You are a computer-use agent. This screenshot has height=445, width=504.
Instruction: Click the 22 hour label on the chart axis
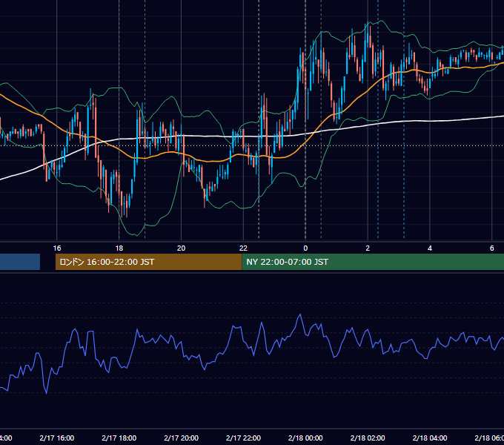(243, 248)
